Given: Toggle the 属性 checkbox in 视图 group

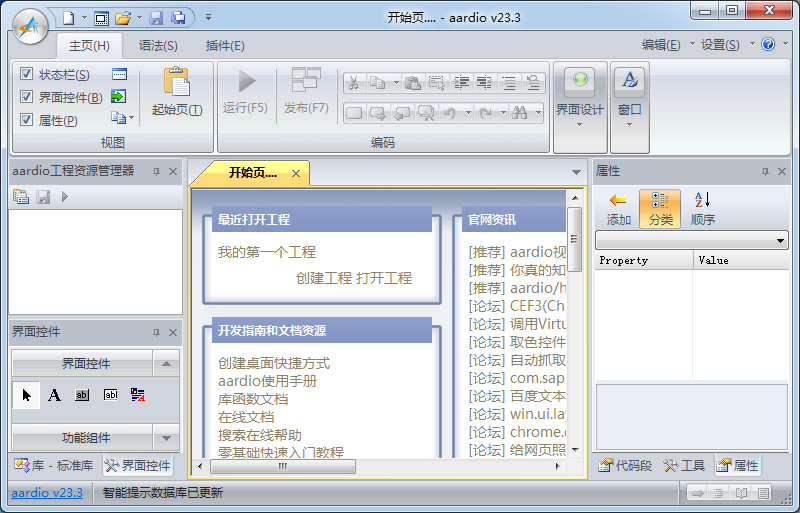Looking at the screenshot, I should pyautogui.click(x=27, y=120).
